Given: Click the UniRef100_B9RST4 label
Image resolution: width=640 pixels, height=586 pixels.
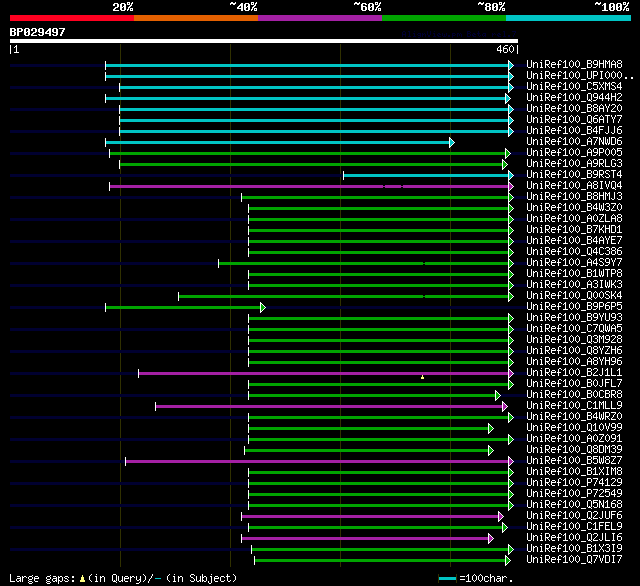Looking at the screenshot, I should (574, 175).
